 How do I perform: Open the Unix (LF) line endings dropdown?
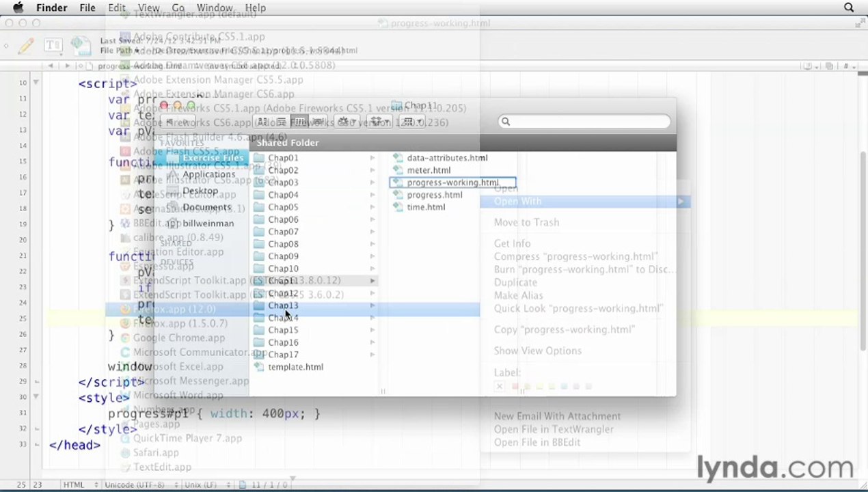point(208,484)
